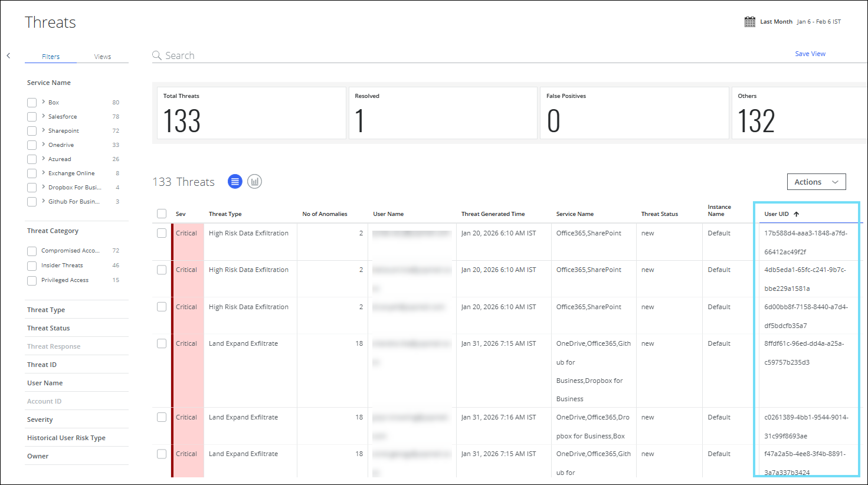Select the Filters tab

tap(51, 57)
